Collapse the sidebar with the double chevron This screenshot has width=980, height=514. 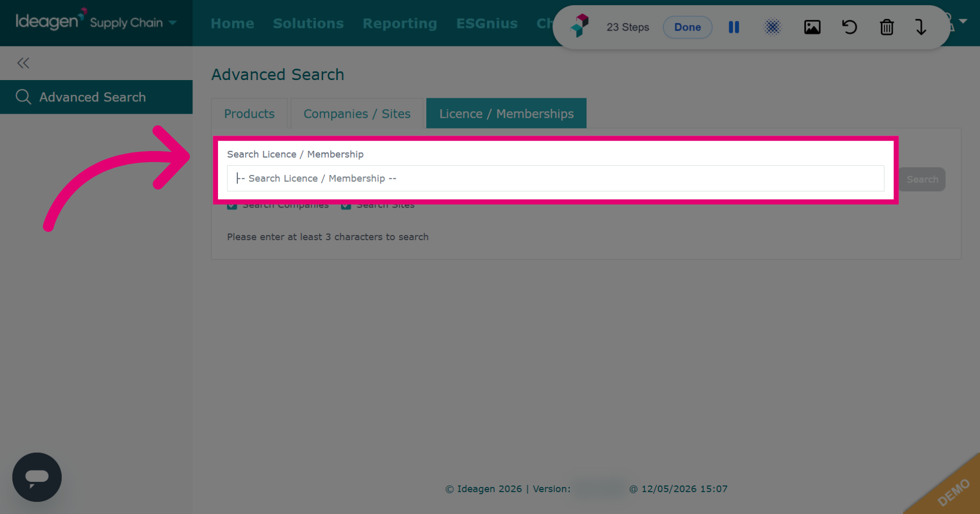click(23, 63)
